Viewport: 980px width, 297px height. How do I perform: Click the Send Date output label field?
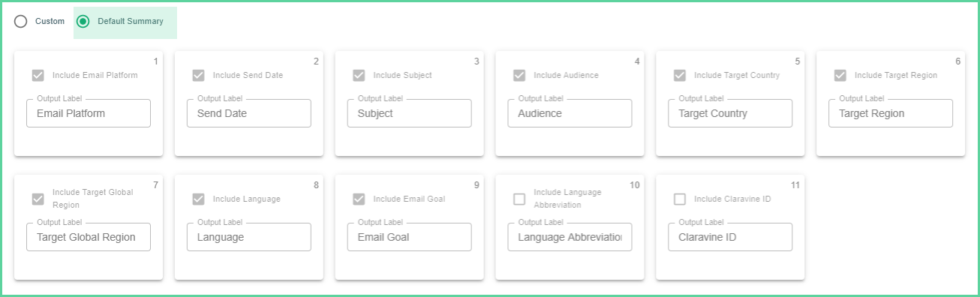pos(249,113)
